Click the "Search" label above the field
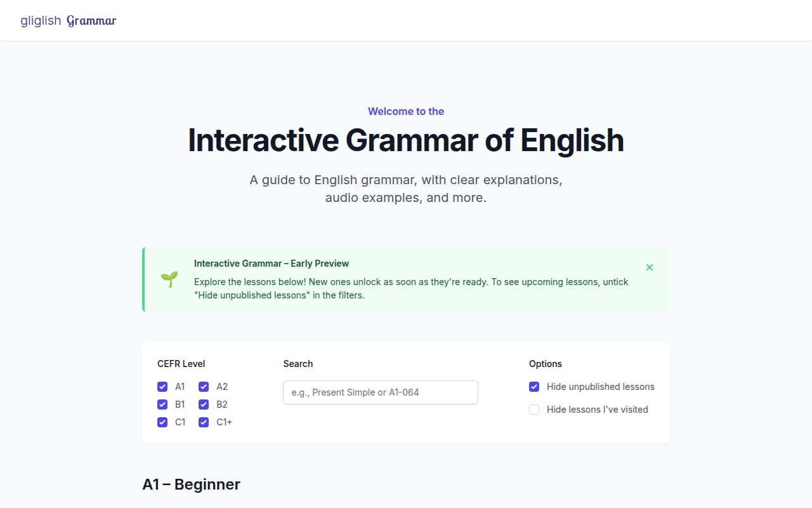This screenshot has width=812, height=508. [298, 364]
